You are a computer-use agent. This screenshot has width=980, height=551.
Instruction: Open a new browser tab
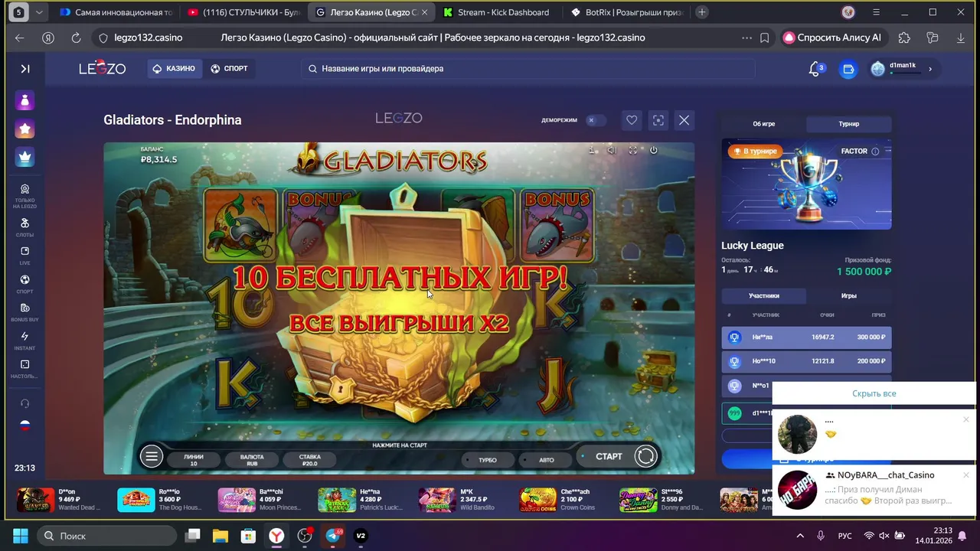click(702, 12)
